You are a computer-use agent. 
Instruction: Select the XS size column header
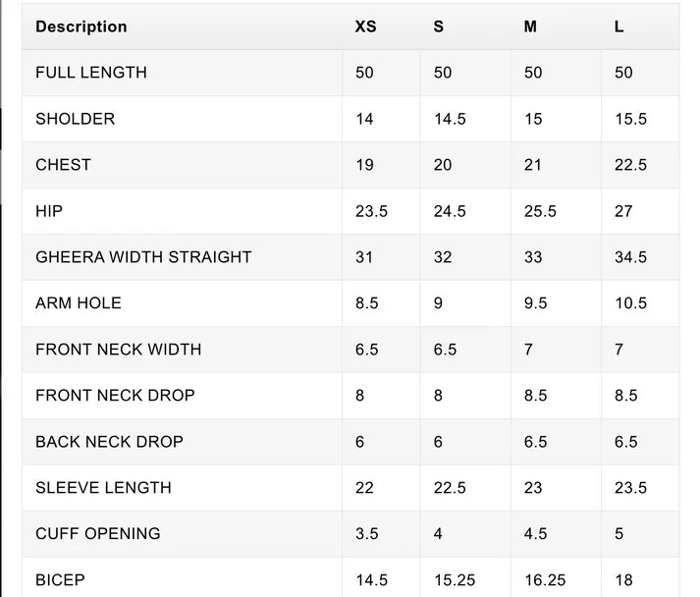[365, 27]
